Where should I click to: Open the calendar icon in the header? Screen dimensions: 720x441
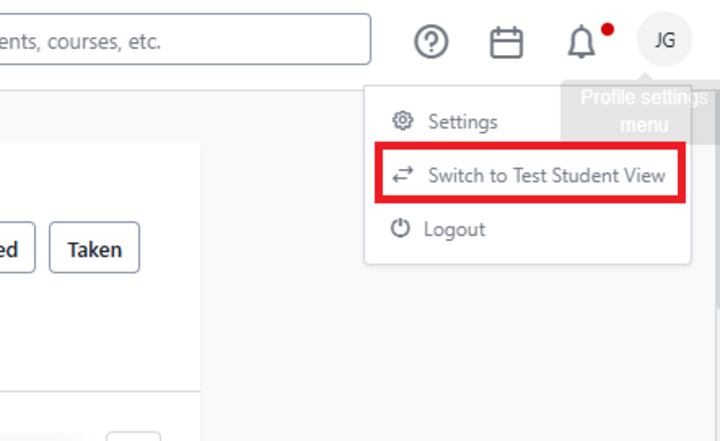pos(506,42)
